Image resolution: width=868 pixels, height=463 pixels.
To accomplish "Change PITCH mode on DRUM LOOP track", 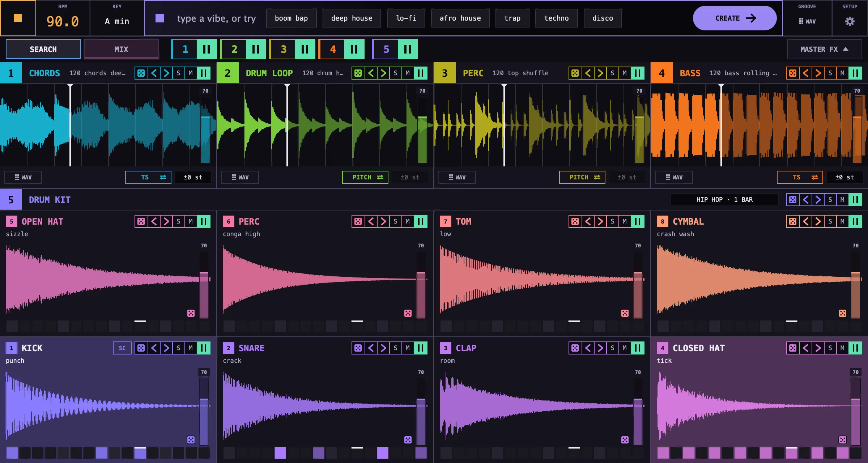I will [x=365, y=177].
